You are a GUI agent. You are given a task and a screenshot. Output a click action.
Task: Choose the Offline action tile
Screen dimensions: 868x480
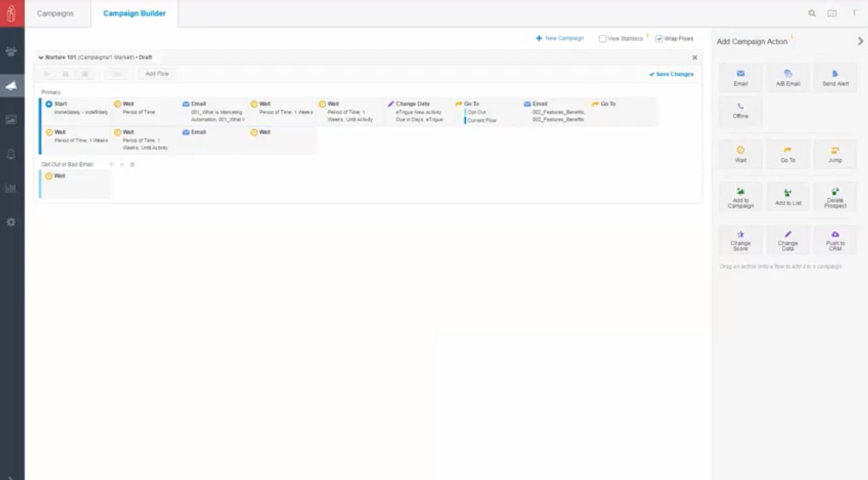coord(740,110)
